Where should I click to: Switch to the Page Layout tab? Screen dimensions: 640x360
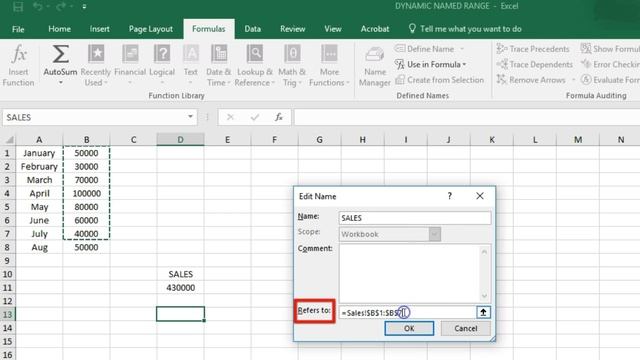151,29
